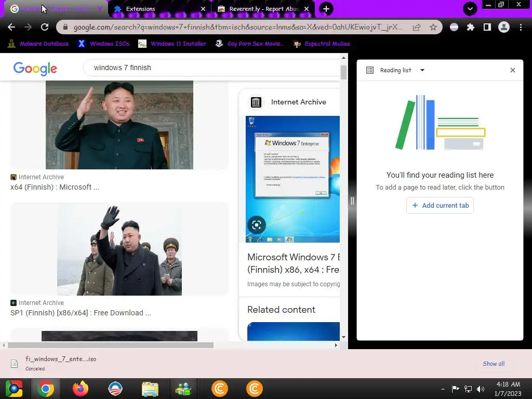Screen dimensions: 532x399
Task: Focus the windows 7 finnish search box
Action: pyautogui.click(x=212, y=68)
